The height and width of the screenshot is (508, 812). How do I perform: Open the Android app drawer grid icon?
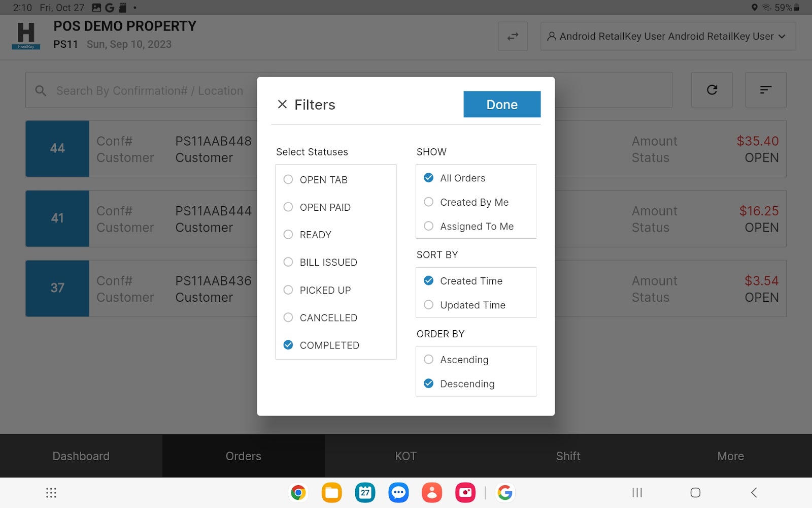(51, 492)
